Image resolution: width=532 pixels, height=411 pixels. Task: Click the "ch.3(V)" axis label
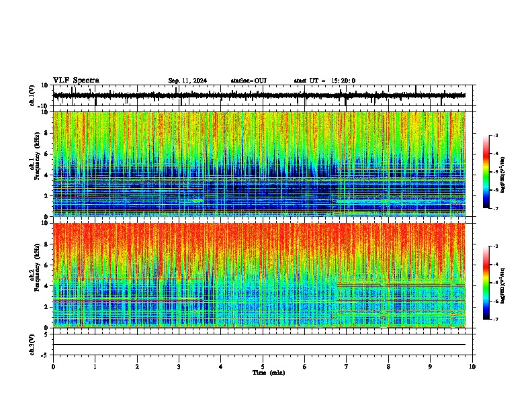tap(32, 345)
